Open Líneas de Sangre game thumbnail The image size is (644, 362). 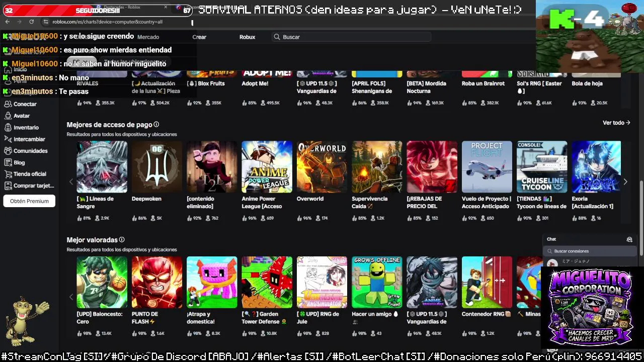click(102, 167)
